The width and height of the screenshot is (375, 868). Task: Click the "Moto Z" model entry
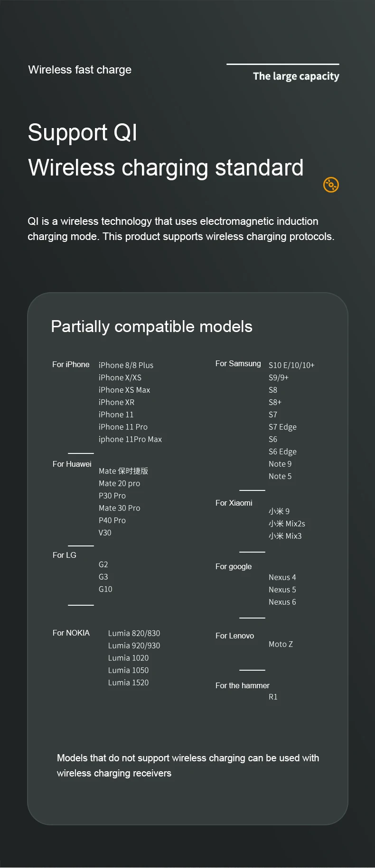(x=281, y=644)
